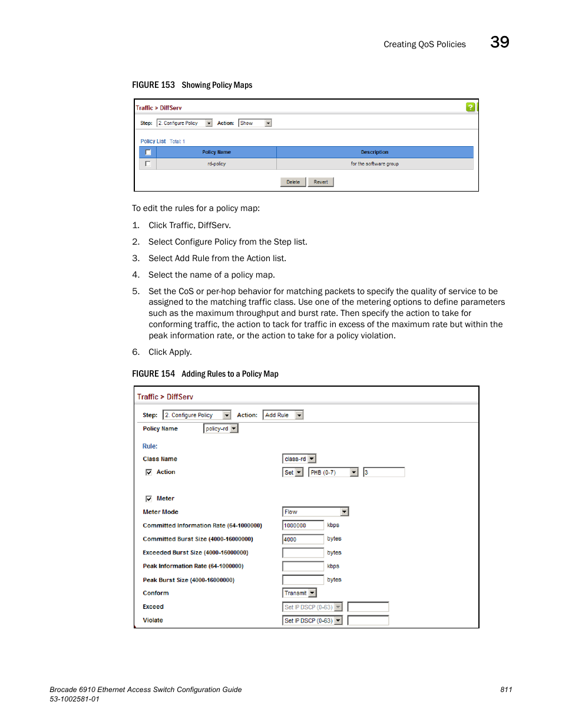562x728 pixels.
Task: Click the step 'Select Add Rule from the Action list.'
Action: 217,258
